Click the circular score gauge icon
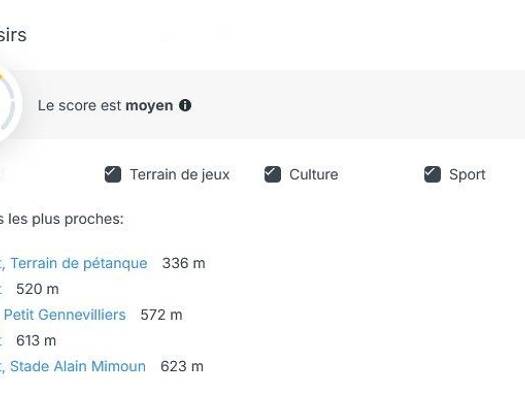The height and width of the screenshot is (394, 525). coord(7,104)
